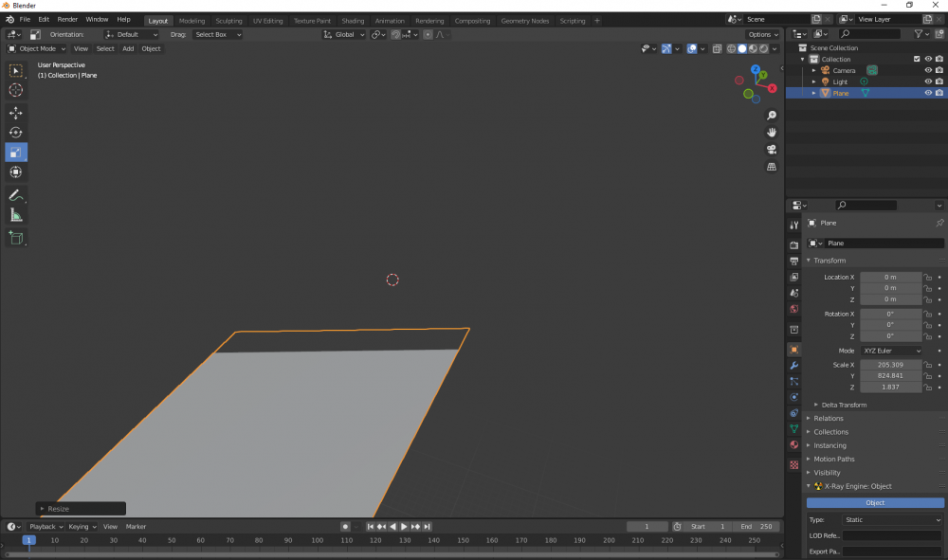
Task: Select the Move tool in toolbar
Action: tap(16, 113)
